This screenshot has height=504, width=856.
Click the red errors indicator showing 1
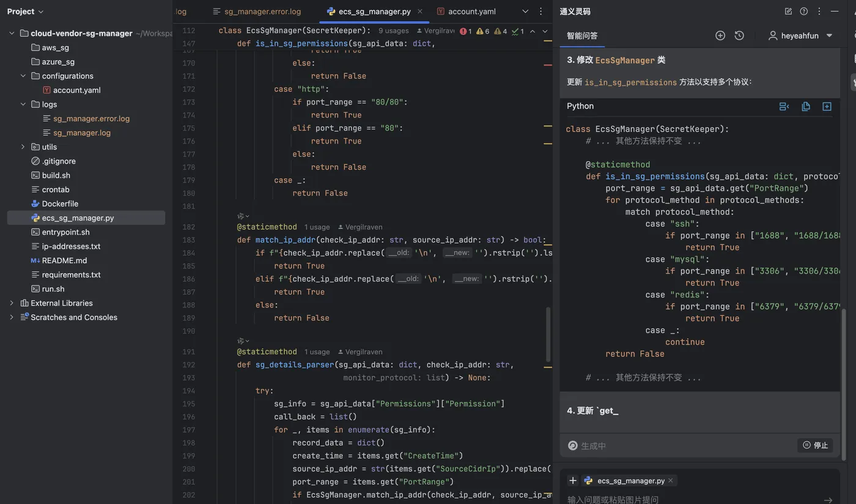pyautogui.click(x=465, y=31)
